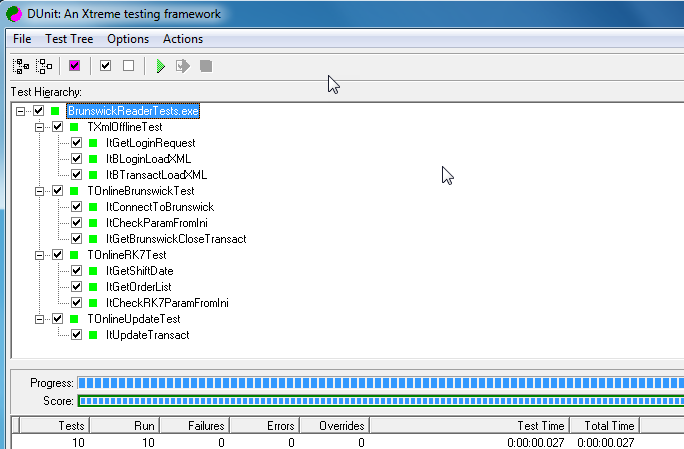This screenshot has height=449, width=684.
Task: Click the empty box toolbar icon
Action: [x=128, y=66]
